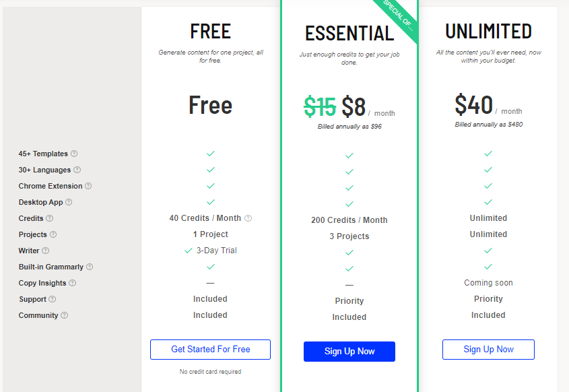Click the Credits row help icon
569x392 pixels.
point(49,218)
